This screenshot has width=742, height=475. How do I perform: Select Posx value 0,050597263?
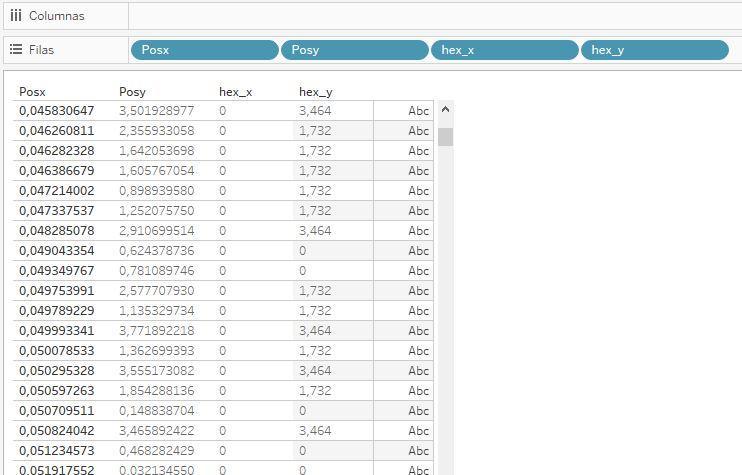point(57,390)
